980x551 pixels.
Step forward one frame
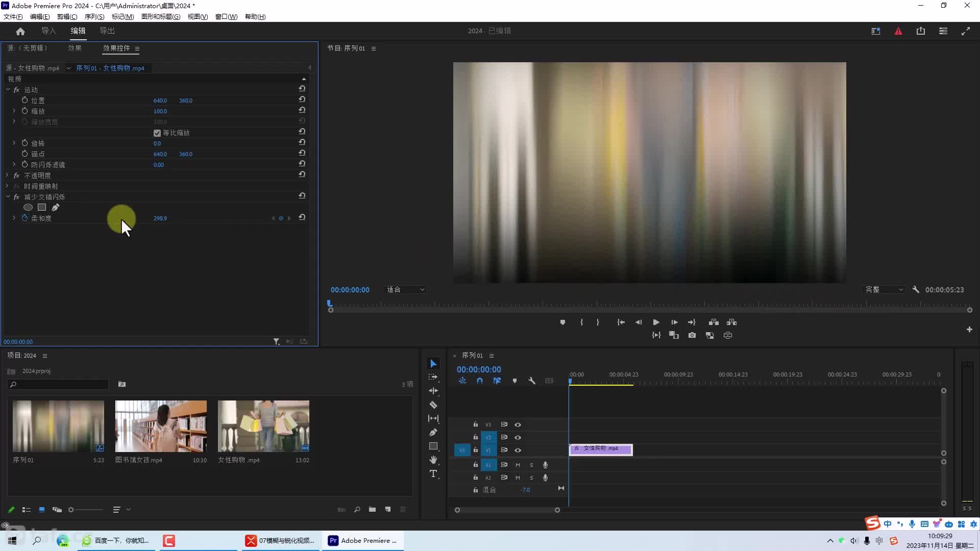pos(674,322)
